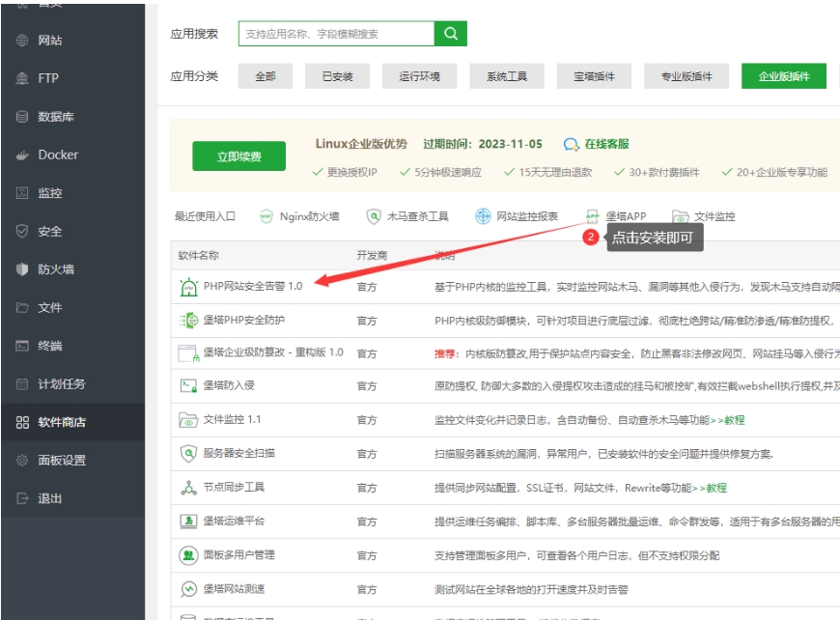Open 文件监控 recent shortcut

(714, 216)
